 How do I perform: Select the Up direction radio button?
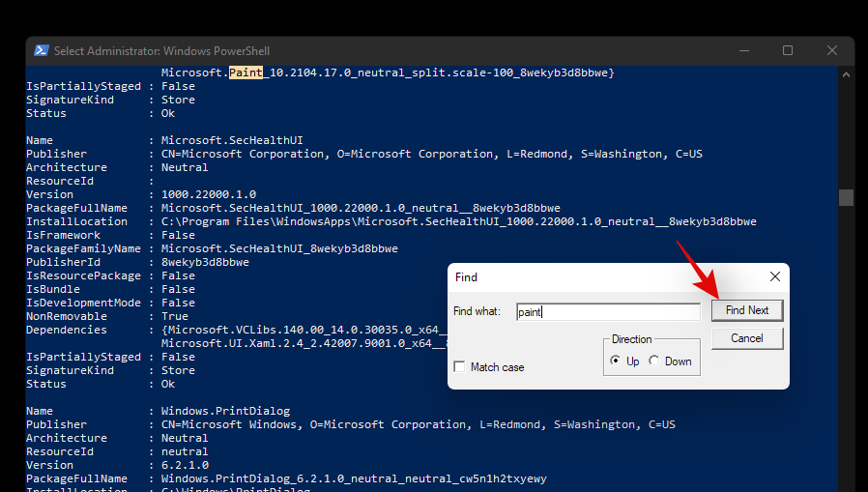(x=617, y=361)
